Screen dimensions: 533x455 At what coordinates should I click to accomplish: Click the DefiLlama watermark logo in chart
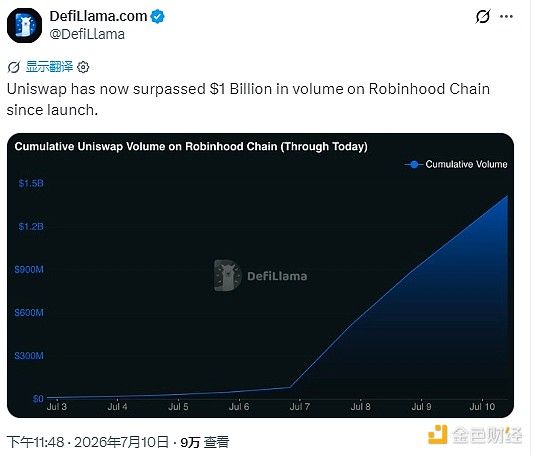tap(261, 276)
